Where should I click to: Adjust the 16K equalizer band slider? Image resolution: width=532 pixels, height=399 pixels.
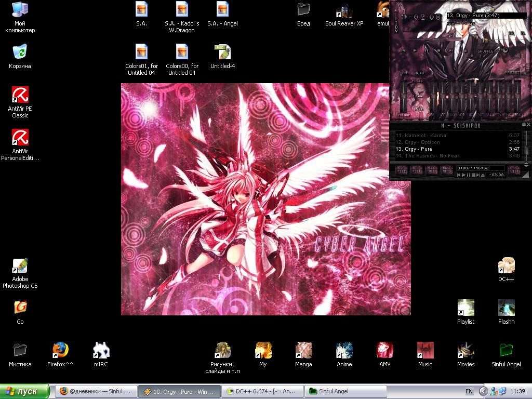(x=517, y=97)
